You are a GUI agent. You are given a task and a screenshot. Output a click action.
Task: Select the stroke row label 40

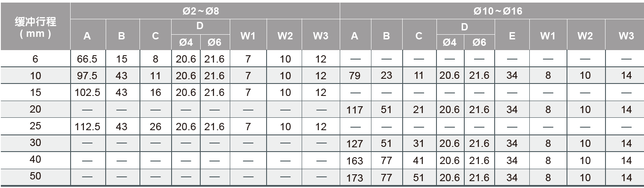tap(35, 160)
